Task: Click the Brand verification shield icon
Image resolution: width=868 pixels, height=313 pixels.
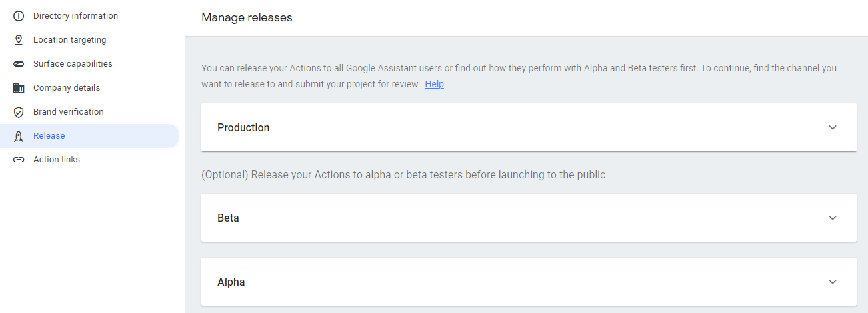Action: (19, 112)
